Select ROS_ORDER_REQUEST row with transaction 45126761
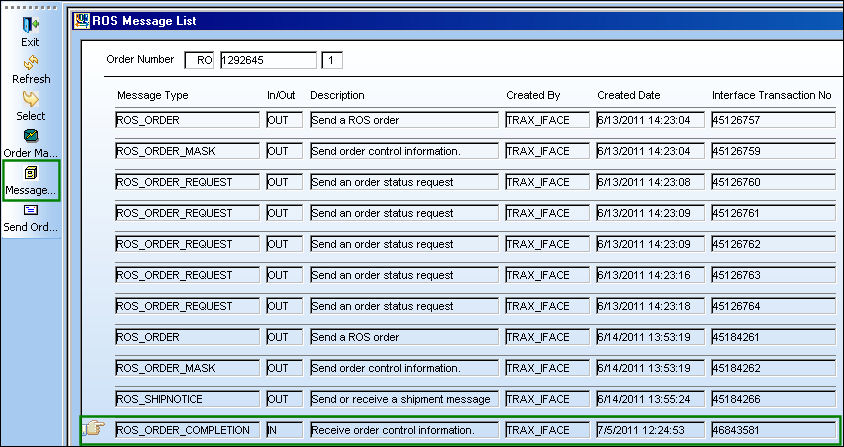Image resolution: width=844 pixels, height=447 pixels. [x=475, y=213]
